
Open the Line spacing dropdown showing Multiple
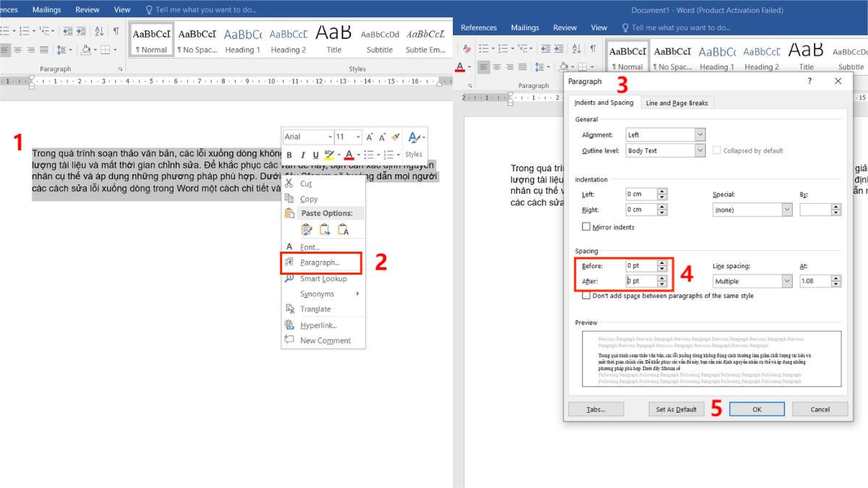click(x=787, y=281)
